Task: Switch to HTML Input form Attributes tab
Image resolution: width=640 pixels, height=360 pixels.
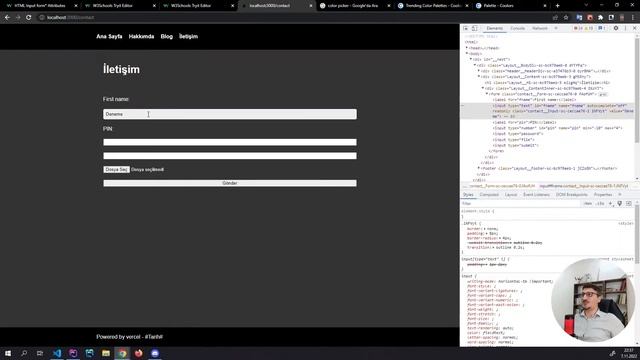Action: tap(40, 6)
